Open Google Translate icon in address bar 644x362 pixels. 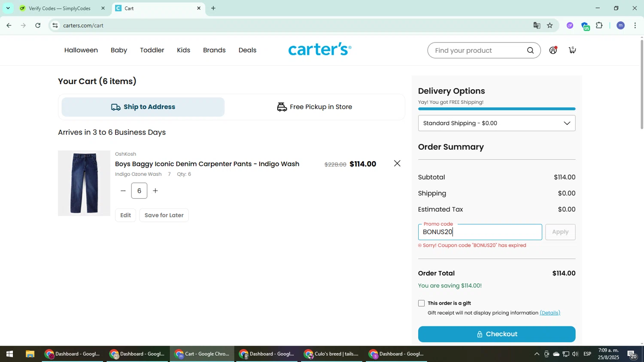point(537,26)
